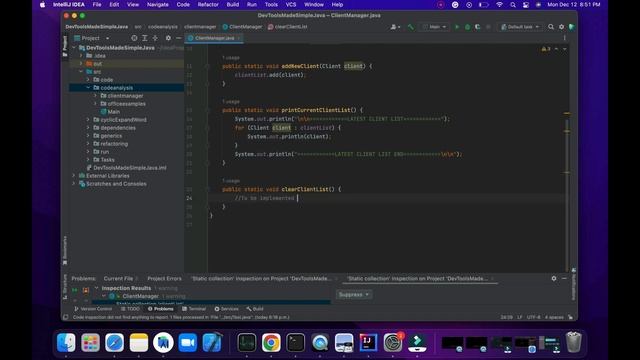Expand Scratches and Consoles node
The width and height of the screenshot is (640, 360).
[74, 184]
